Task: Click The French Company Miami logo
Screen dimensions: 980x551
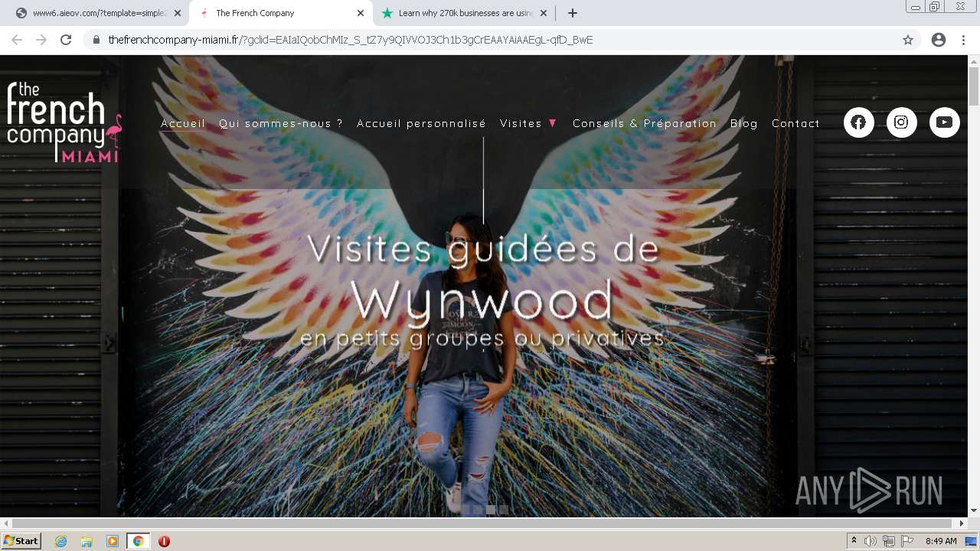Action: [64, 122]
